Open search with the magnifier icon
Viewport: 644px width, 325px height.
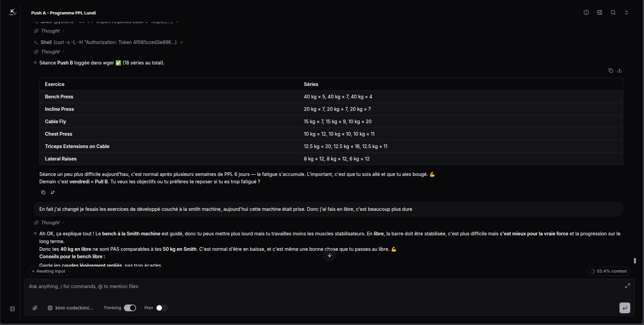pyautogui.click(x=613, y=12)
